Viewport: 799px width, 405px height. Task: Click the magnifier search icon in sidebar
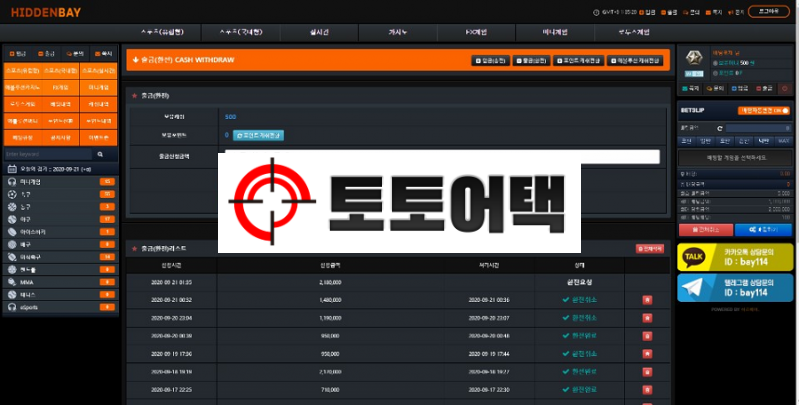click(100, 154)
